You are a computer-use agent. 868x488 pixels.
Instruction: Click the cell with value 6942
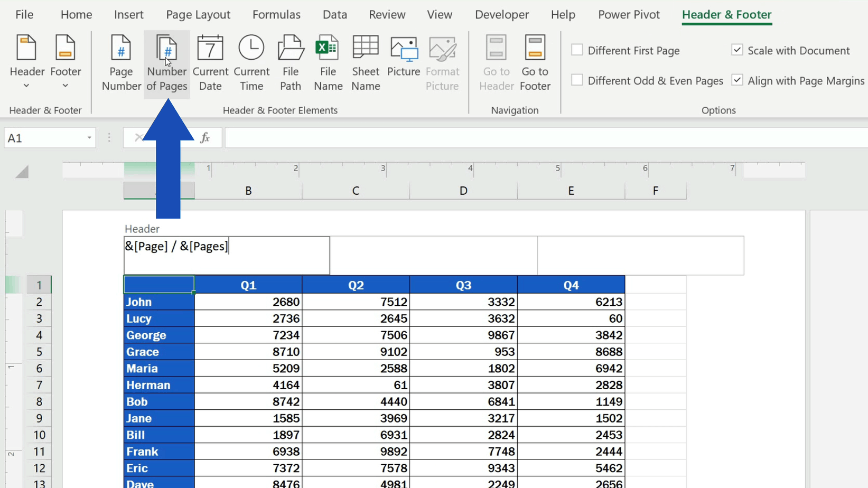click(571, 369)
